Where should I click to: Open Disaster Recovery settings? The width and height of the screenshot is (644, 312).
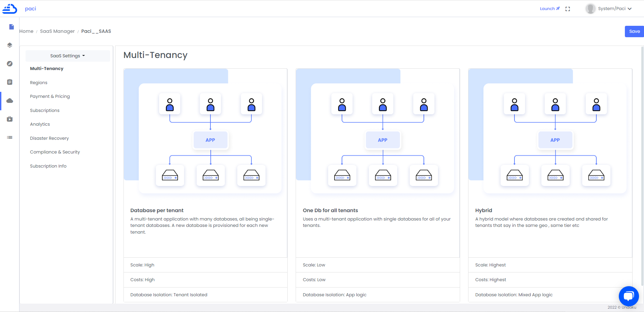click(x=49, y=138)
